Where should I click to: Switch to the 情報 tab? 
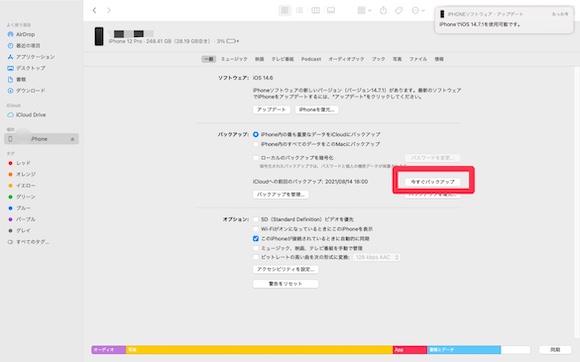(x=439, y=59)
